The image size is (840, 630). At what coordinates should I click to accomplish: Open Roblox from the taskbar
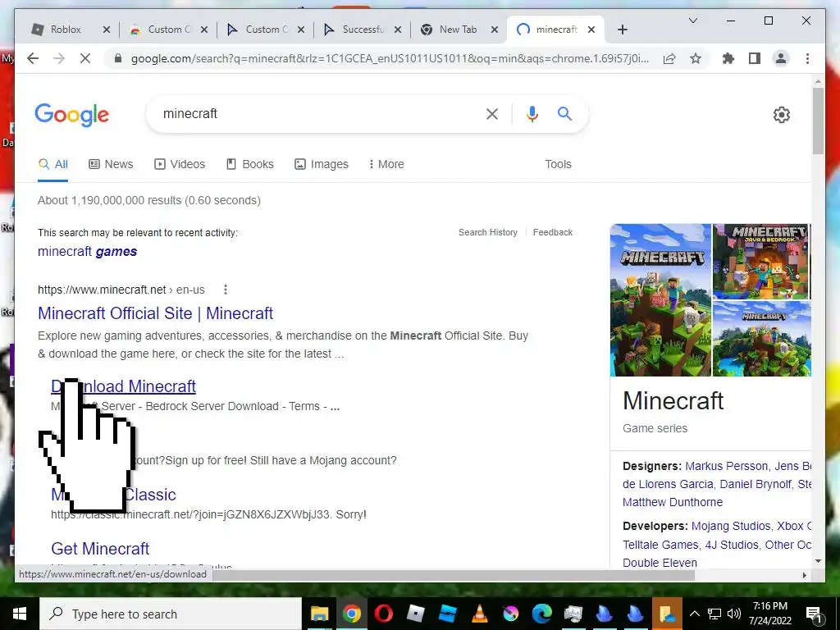415,614
